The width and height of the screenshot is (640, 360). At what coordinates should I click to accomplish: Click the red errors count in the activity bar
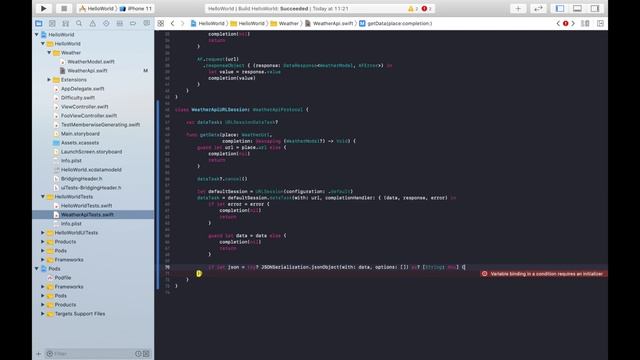[427, 9]
